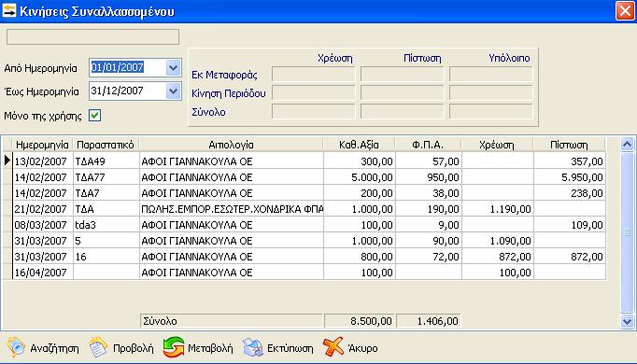The width and height of the screenshot is (637, 364).
Task: Click the Άκυρο button label
Action: [x=362, y=348]
